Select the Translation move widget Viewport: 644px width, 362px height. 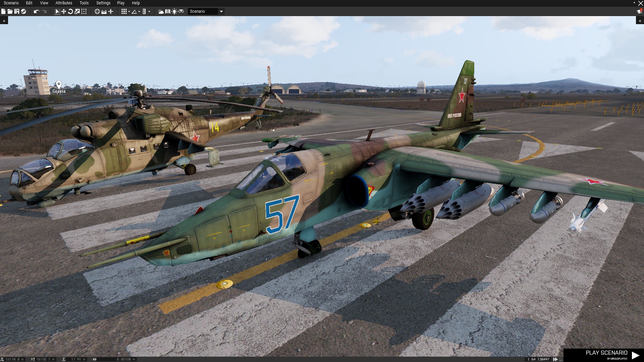[64, 11]
